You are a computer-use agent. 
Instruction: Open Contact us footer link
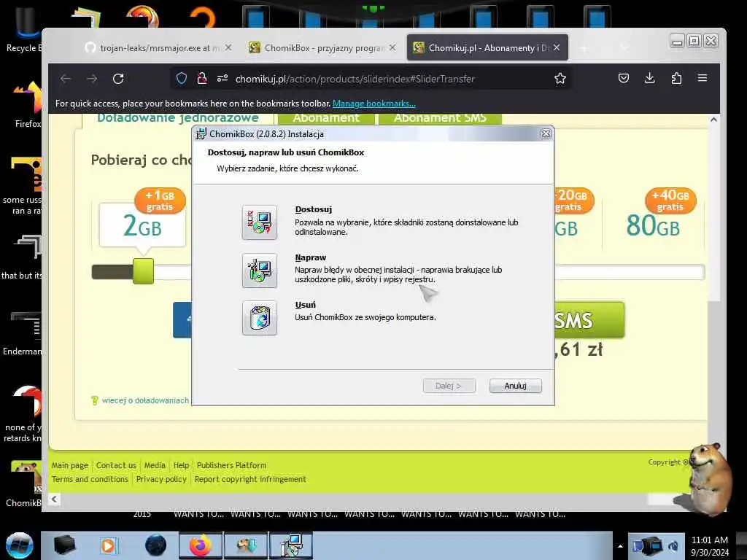click(116, 465)
